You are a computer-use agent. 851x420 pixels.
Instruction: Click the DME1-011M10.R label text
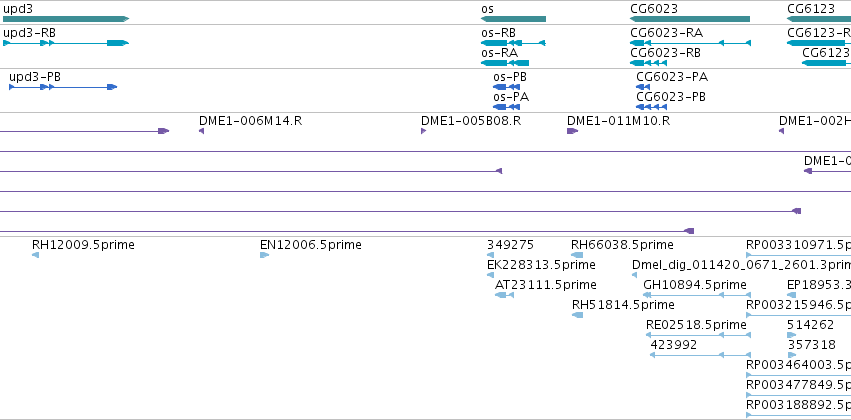618,120
